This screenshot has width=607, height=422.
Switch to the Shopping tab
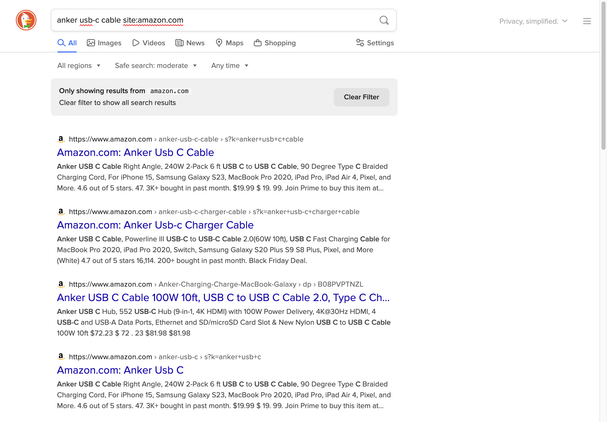275,43
